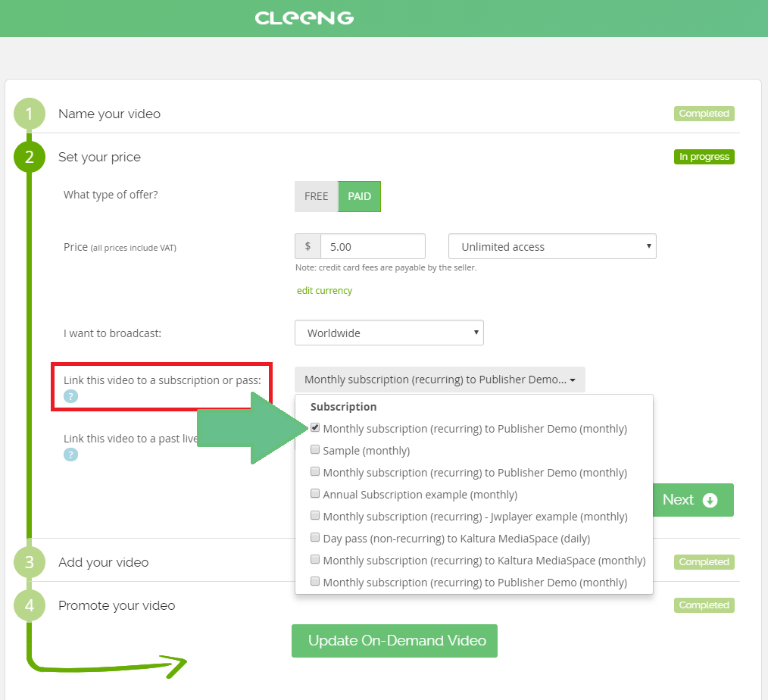768x700 pixels.
Task: Uncheck the checked Publisher Demo monthly subscription
Action: 315,427
